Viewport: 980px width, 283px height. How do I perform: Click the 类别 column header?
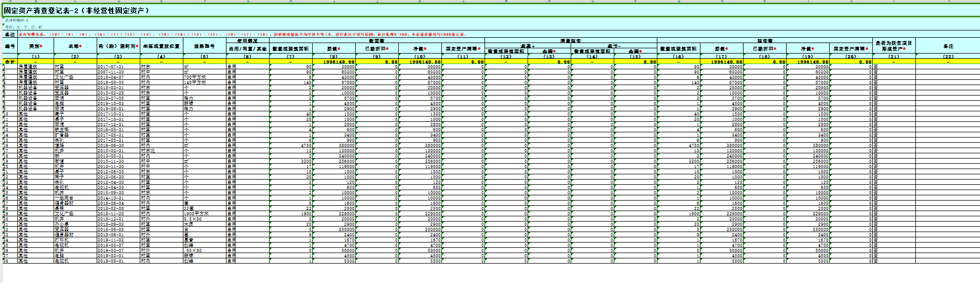(36, 46)
